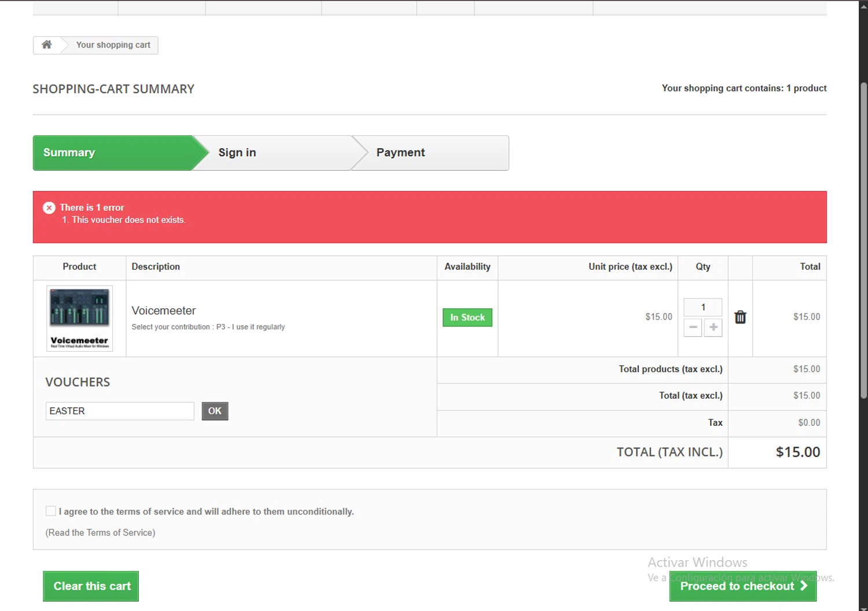868x611 pixels.
Task: Click 'Your shopping cart' breadcrumb text
Action: pyautogui.click(x=113, y=45)
